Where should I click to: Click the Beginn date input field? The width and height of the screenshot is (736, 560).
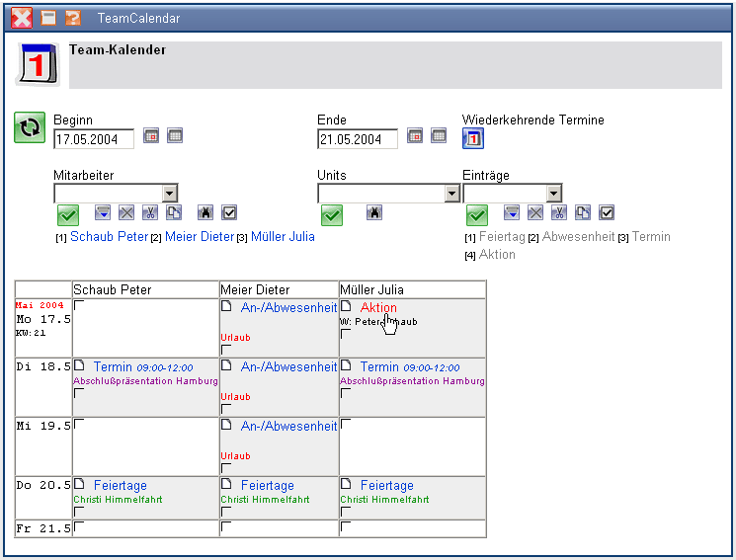coord(94,139)
